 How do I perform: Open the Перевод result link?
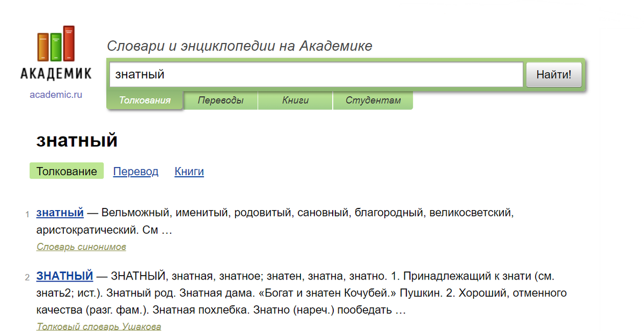[x=136, y=171]
